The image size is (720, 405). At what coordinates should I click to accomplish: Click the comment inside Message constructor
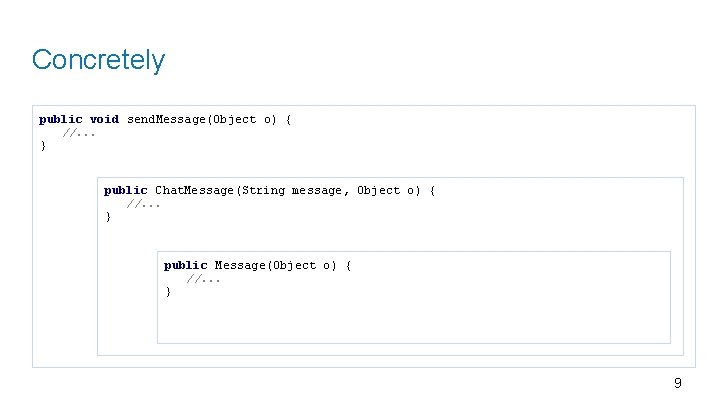[x=203, y=279]
